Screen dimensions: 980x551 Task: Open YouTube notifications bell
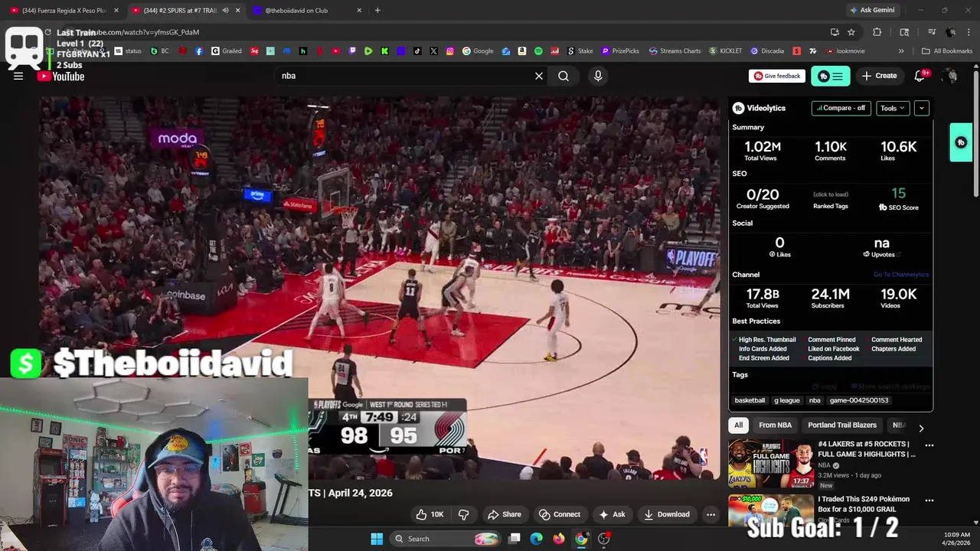pos(920,76)
